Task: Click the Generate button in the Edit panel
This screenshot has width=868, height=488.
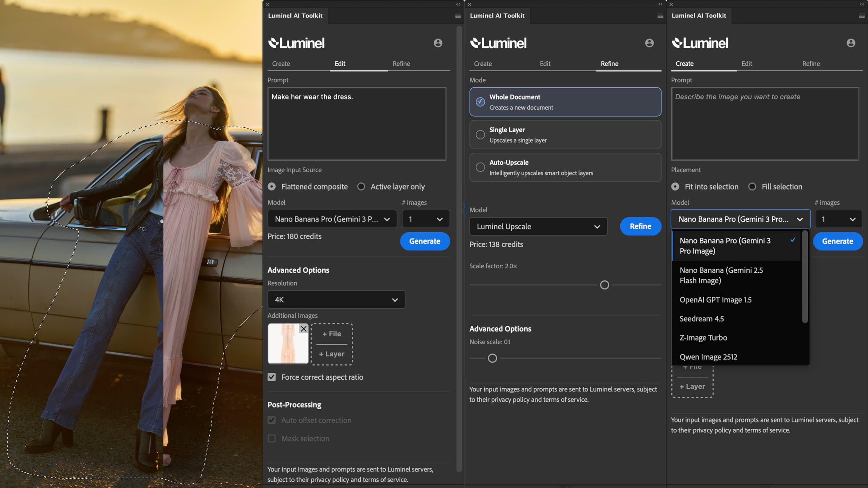Action: pyautogui.click(x=425, y=241)
